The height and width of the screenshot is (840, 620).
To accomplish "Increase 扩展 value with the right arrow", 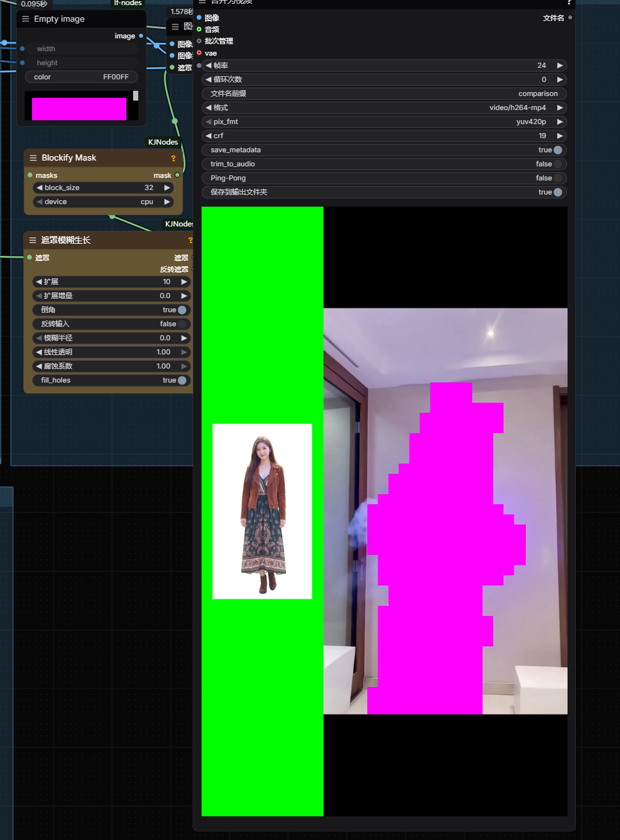I will (x=184, y=281).
